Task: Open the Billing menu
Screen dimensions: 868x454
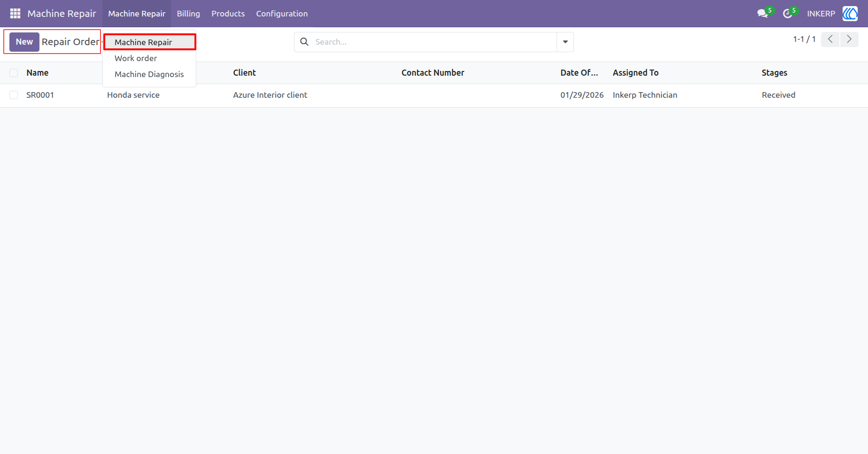Action: click(188, 14)
